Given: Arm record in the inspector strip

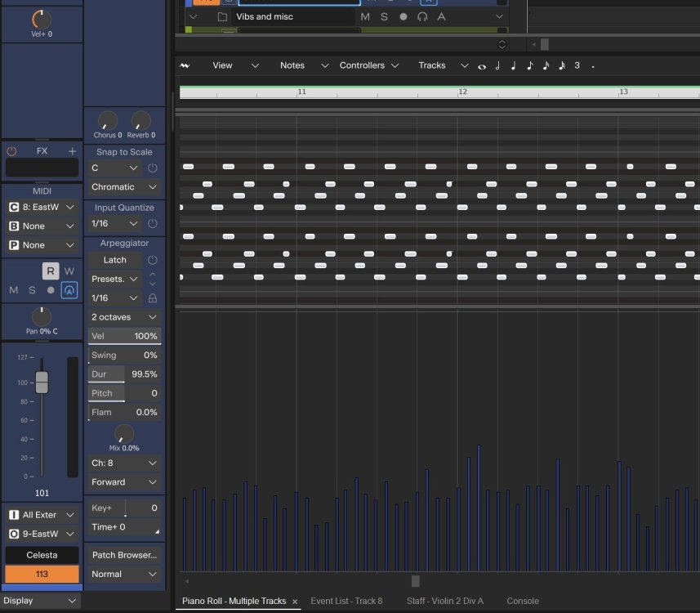Looking at the screenshot, I should click(x=51, y=290).
